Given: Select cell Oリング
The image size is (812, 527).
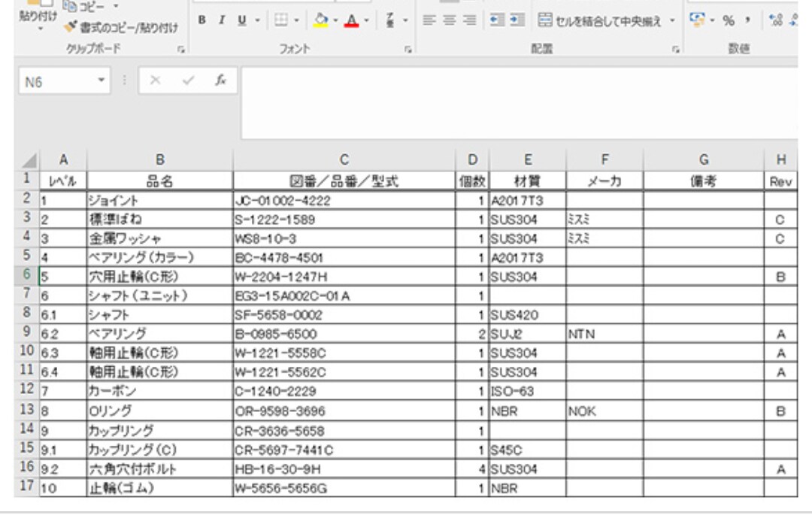Looking at the screenshot, I should tap(159, 410).
